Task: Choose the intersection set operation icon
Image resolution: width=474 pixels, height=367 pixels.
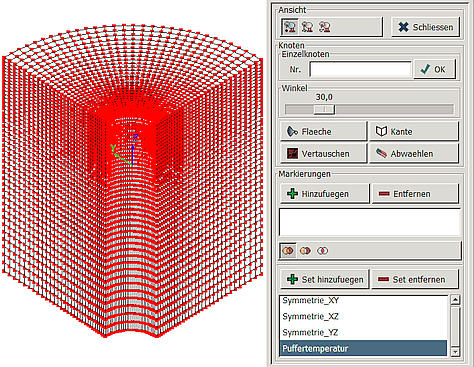Action: (x=322, y=251)
